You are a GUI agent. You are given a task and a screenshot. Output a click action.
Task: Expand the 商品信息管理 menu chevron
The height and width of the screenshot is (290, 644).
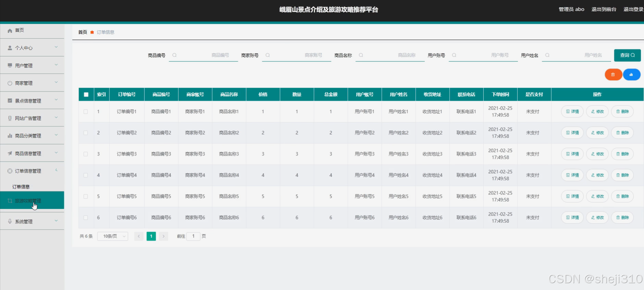[56, 153]
